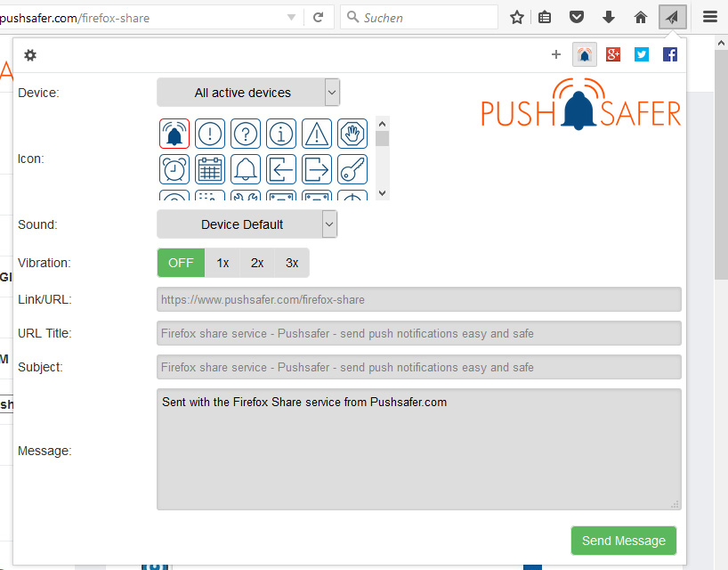Add a new share service with plus
Image resolution: width=728 pixels, height=570 pixels.
click(555, 55)
